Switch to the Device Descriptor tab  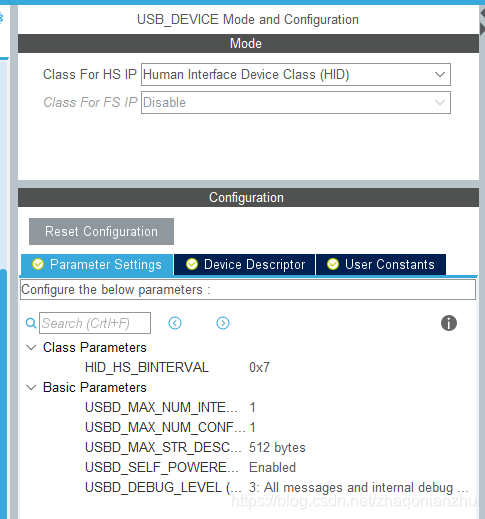click(245, 265)
